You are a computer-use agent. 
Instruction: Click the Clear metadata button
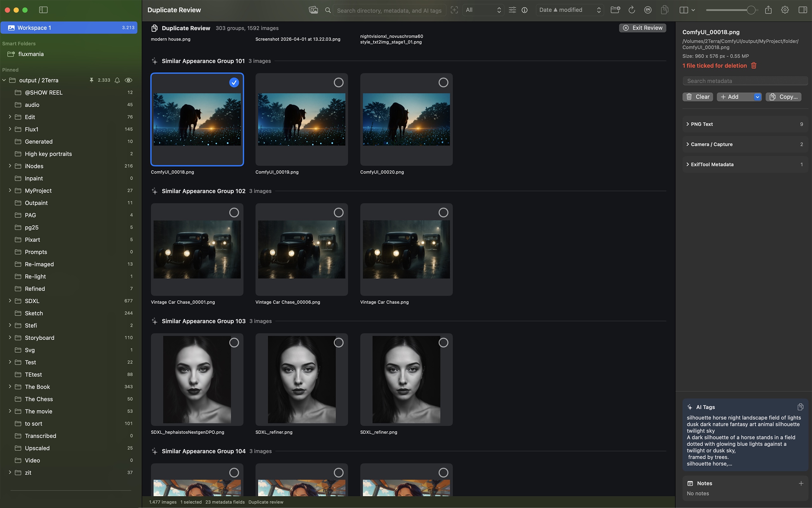click(x=697, y=97)
